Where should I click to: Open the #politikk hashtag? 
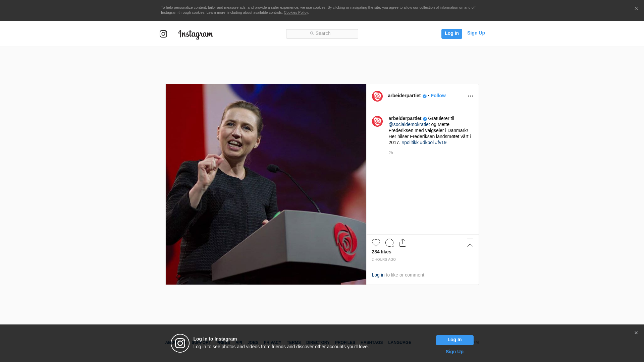point(410,142)
